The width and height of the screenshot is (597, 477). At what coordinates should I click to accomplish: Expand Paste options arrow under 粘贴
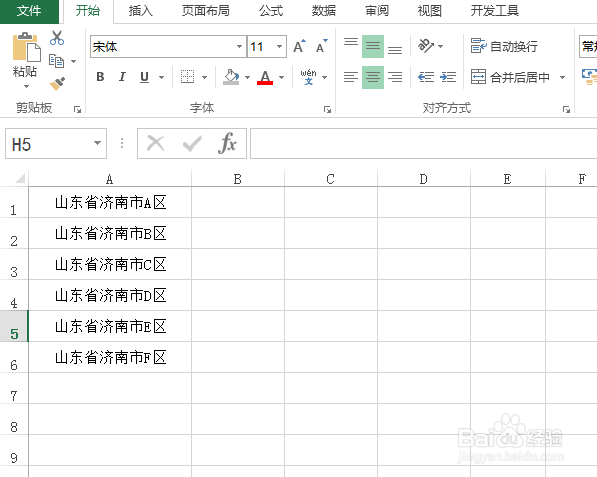tap(26, 86)
